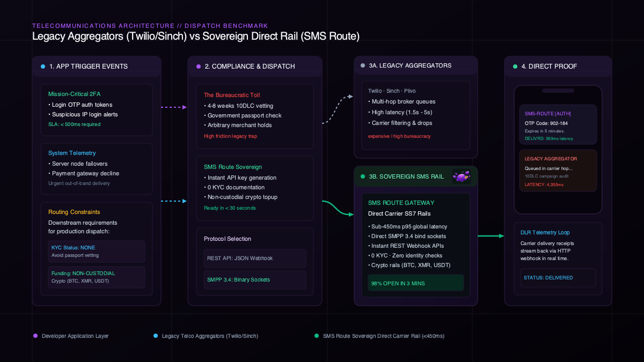Click '0 KYC · Zero identity checks' bullet

click(406, 255)
